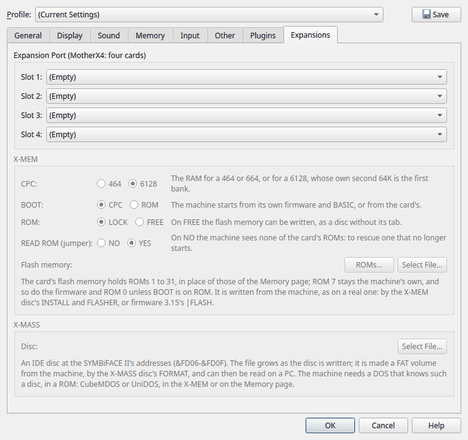
Task: Set BOOT to ROM
Action: (144, 205)
